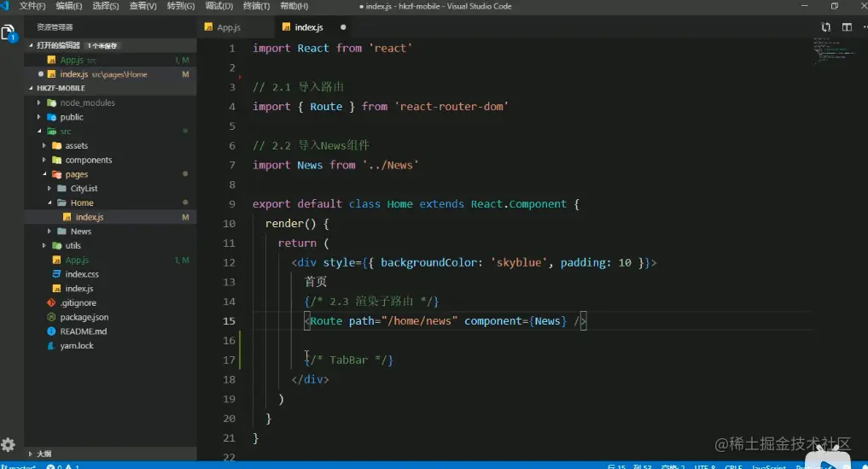
Task: Expand the utils folder
Action: pyautogui.click(x=44, y=245)
